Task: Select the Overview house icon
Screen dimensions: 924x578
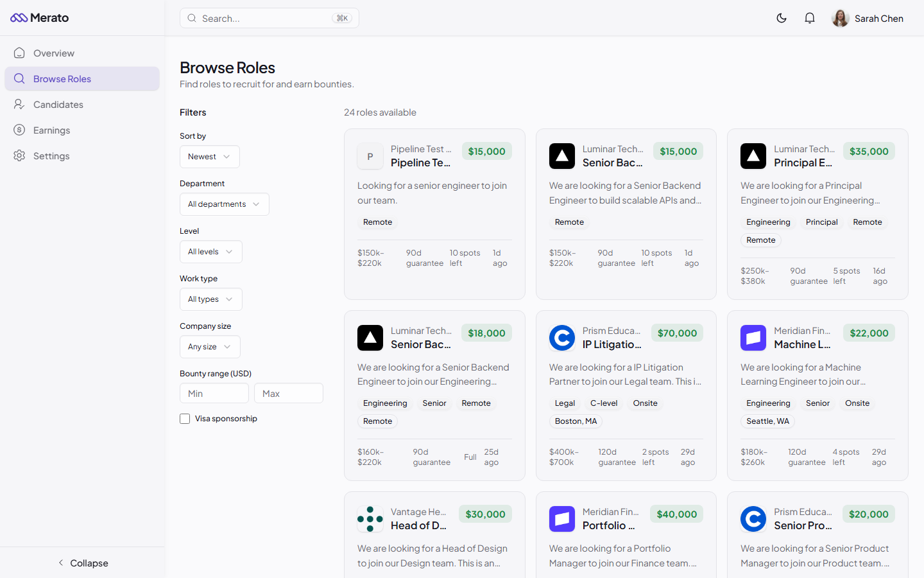Action: pyautogui.click(x=20, y=53)
